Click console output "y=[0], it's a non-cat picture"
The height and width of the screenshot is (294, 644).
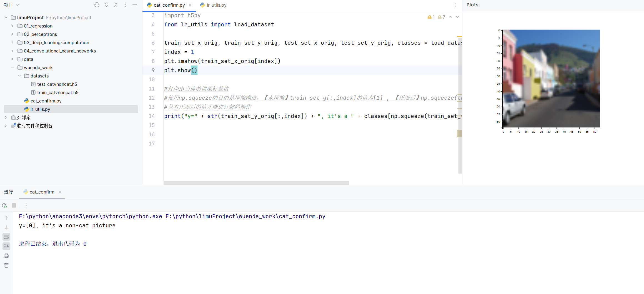coord(67,225)
